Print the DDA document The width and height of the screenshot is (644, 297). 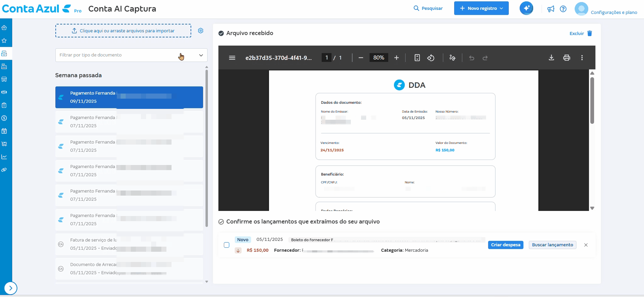point(567,58)
